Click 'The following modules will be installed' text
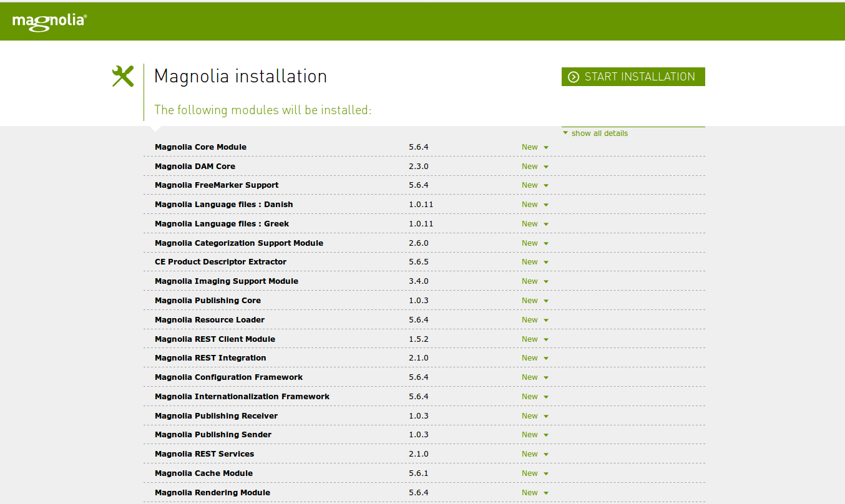 (263, 110)
